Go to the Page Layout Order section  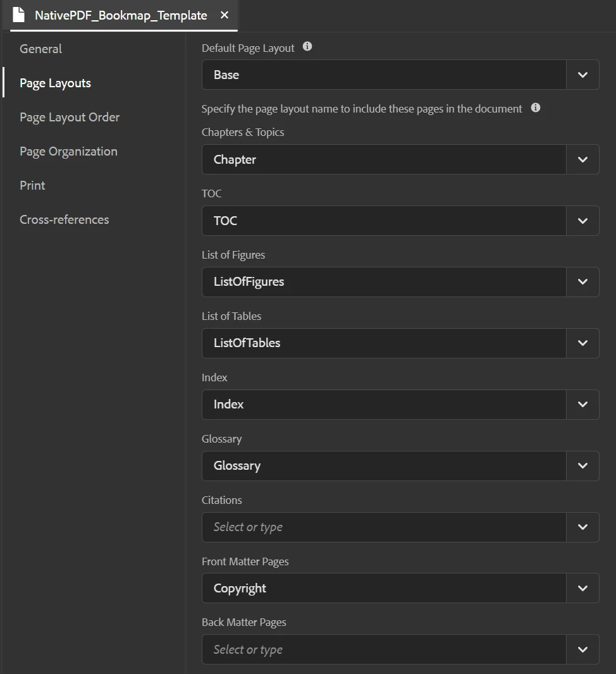coord(70,117)
